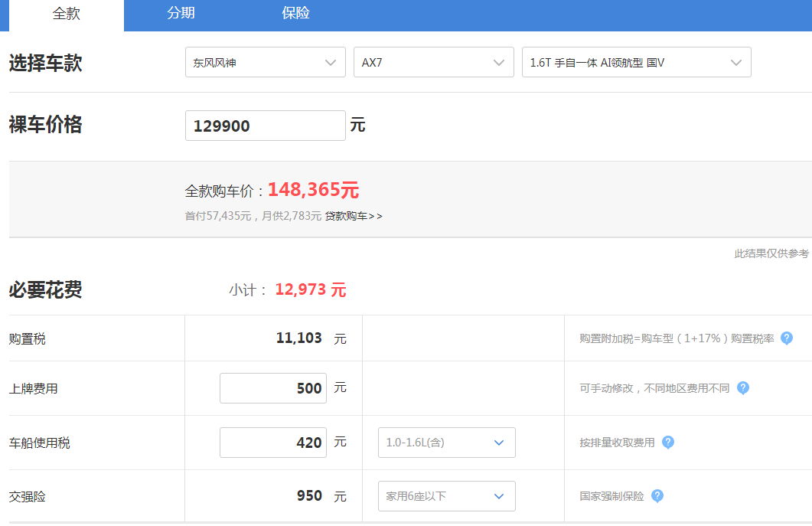This screenshot has height=526, width=812.
Task: Click the 购置税 row label
Action: pos(27,339)
